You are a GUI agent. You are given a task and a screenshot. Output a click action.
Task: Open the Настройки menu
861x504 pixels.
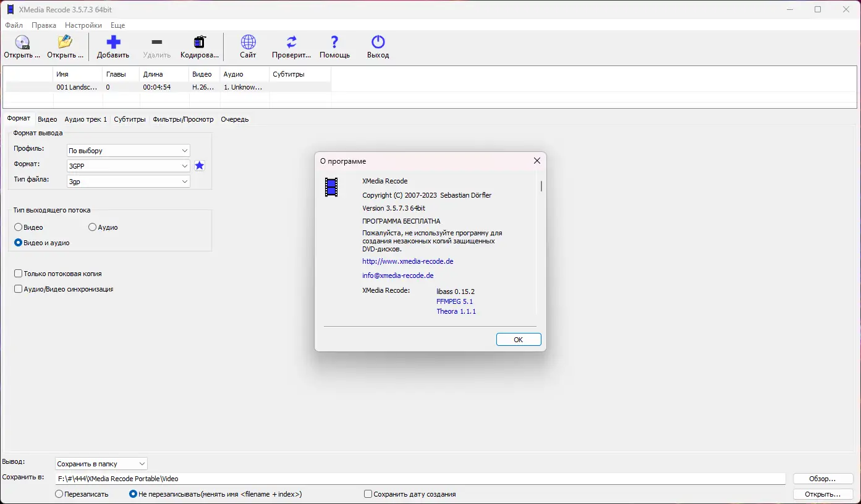[x=83, y=25]
